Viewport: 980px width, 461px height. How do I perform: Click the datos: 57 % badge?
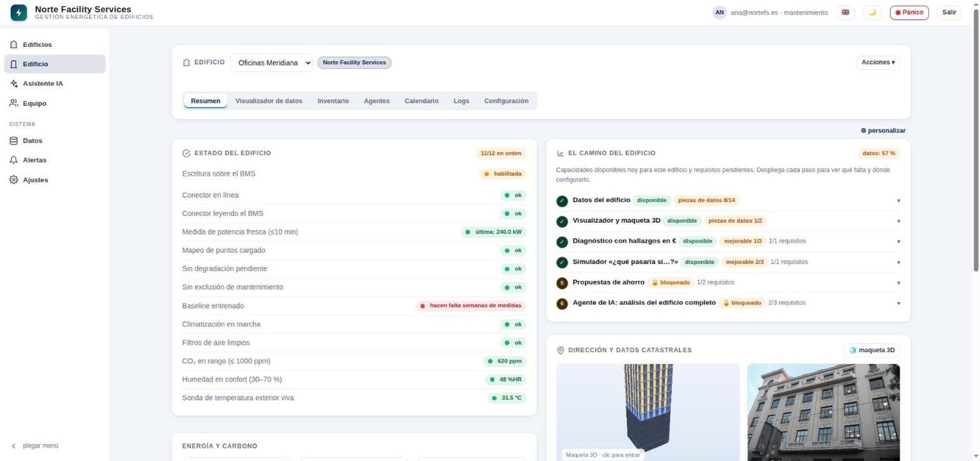click(878, 153)
